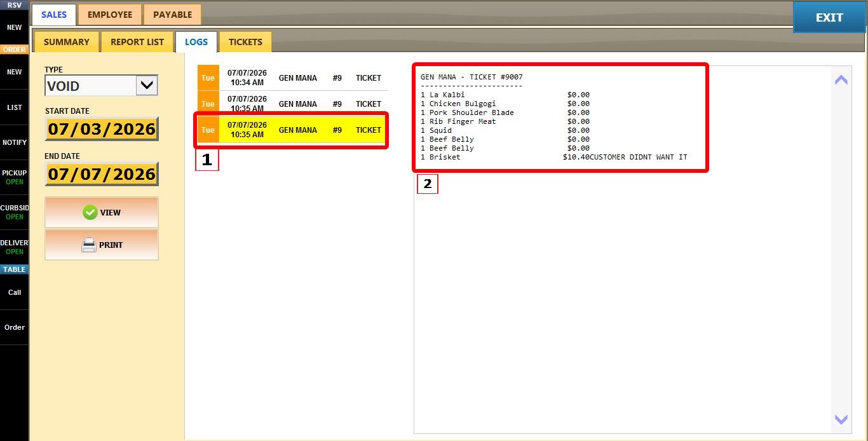Click the La Kalbi item line
The height and width of the screenshot is (441, 868).
coord(505,95)
